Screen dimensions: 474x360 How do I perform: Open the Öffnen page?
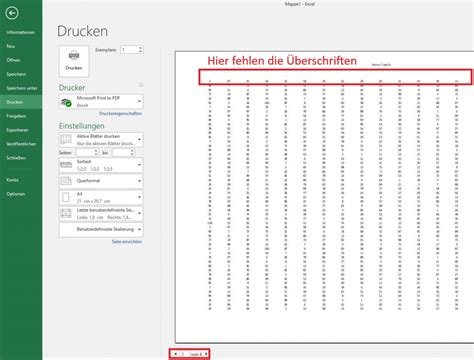click(x=13, y=60)
